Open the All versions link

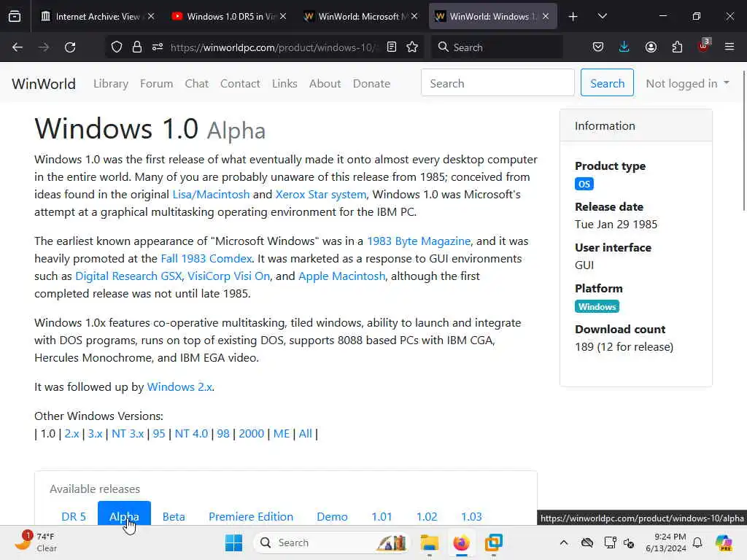click(306, 433)
